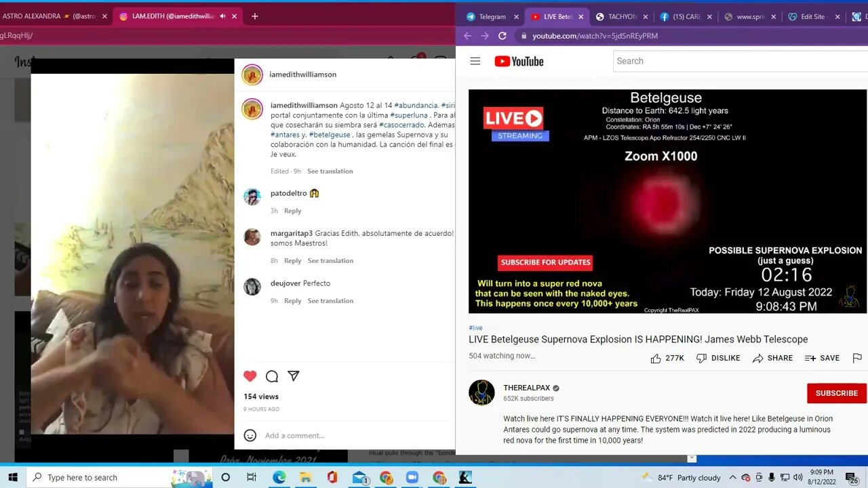Switch to the Edit Site tab
Image resolution: width=868 pixels, height=488 pixels.
pyautogui.click(x=814, y=16)
